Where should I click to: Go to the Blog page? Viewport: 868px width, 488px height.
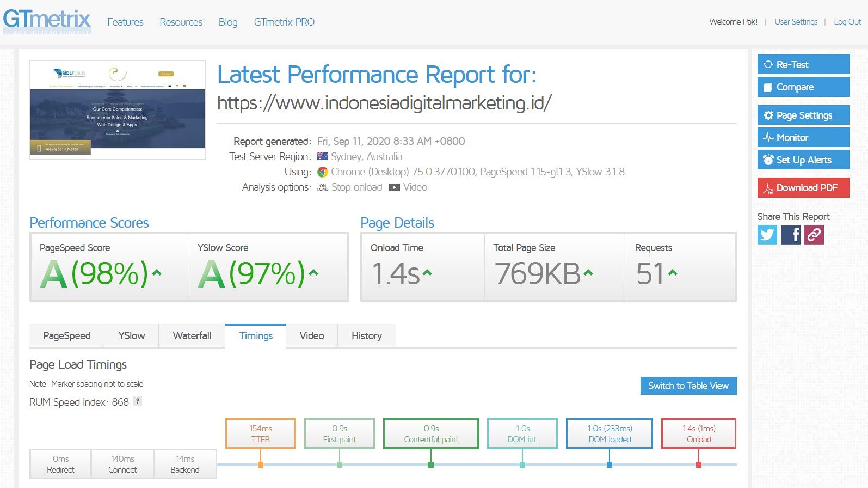pyautogui.click(x=228, y=22)
